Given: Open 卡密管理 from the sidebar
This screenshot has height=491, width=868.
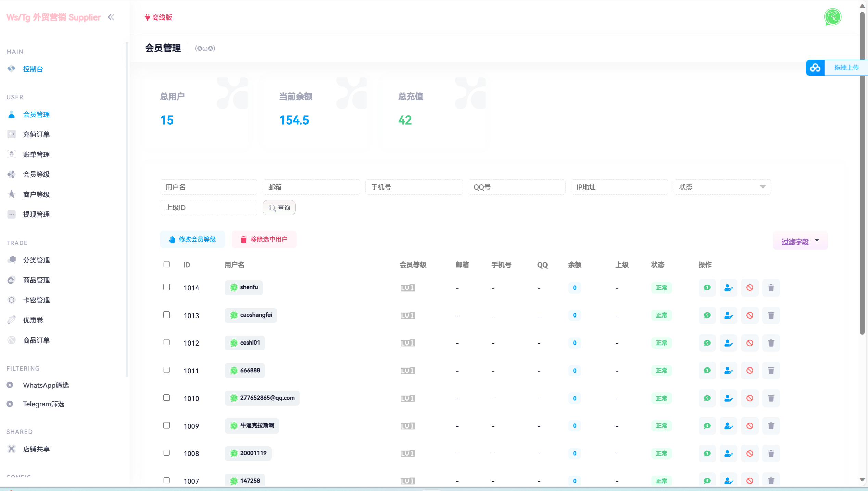Looking at the screenshot, I should pos(36,300).
